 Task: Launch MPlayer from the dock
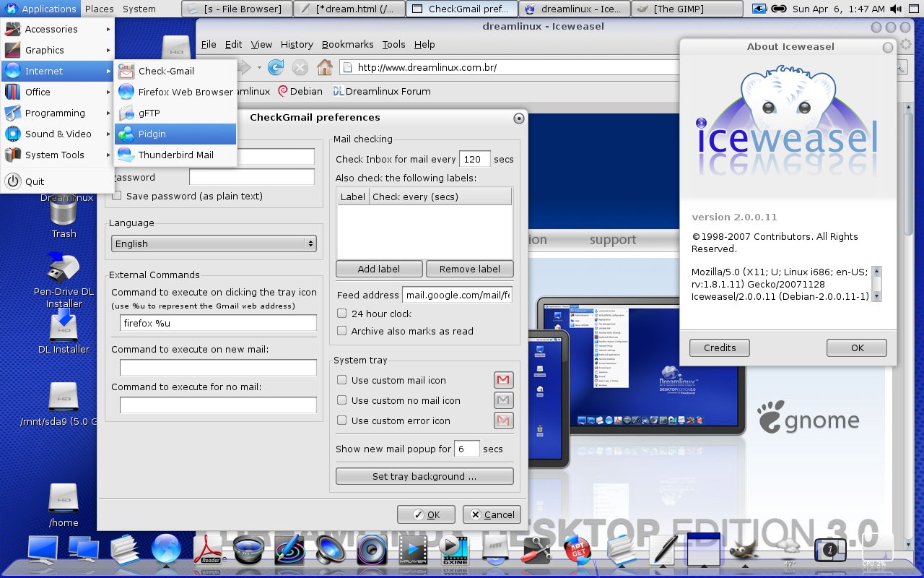pyautogui.click(x=414, y=551)
